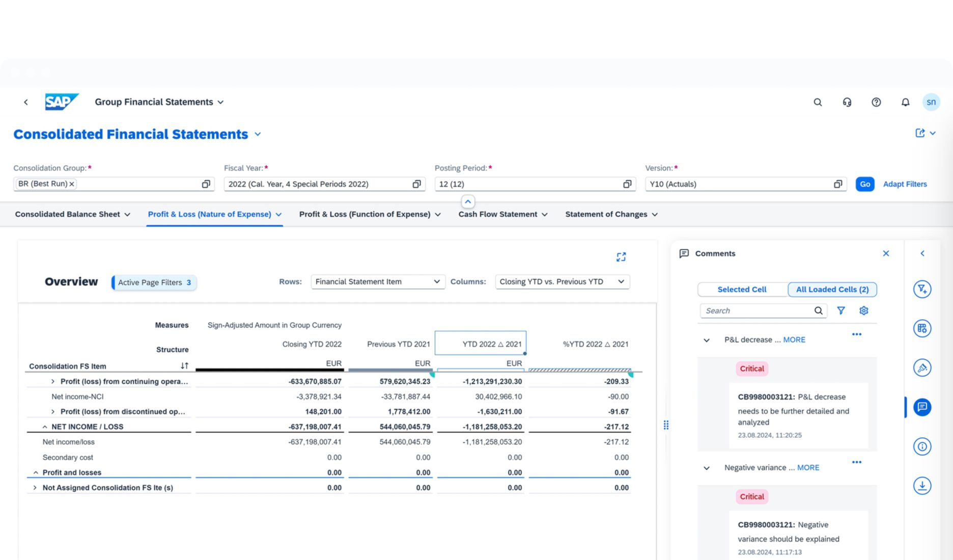
Task: Collapse the P&L decrease comment thread
Action: 706,340
